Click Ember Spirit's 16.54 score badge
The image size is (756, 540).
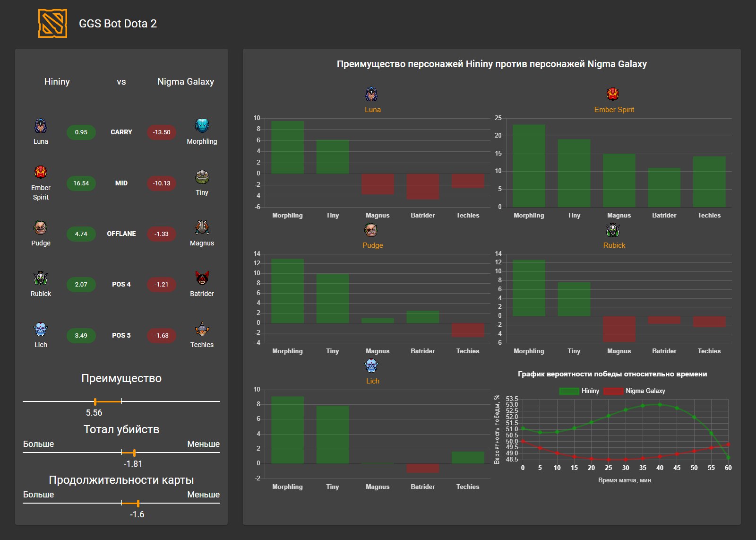click(x=81, y=183)
